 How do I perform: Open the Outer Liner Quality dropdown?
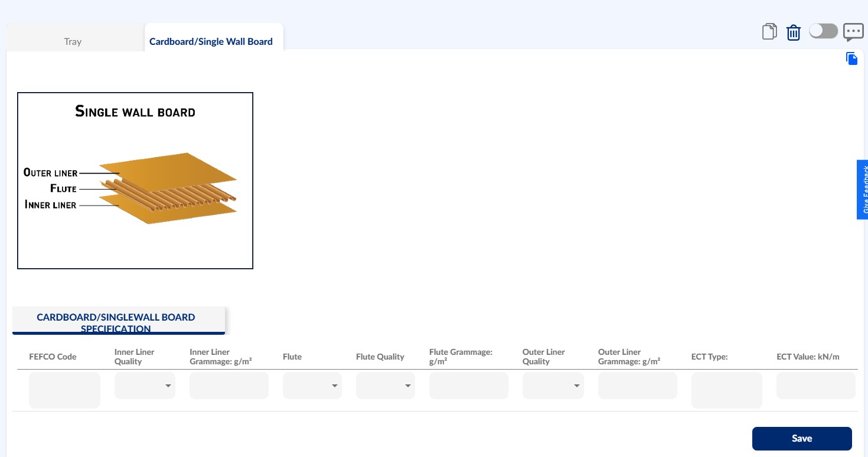coord(553,386)
